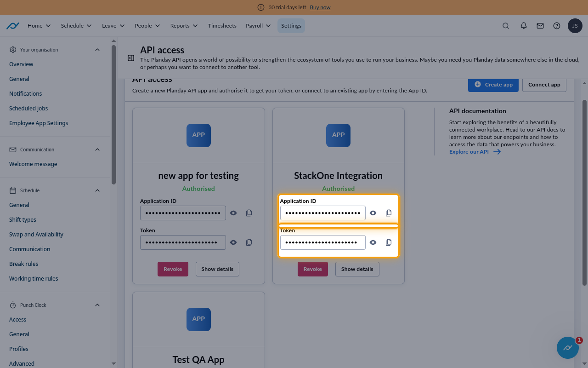Copy StackOne Integration Application ID
This screenshot has height=368, width=588.
(x=389, y=213)
